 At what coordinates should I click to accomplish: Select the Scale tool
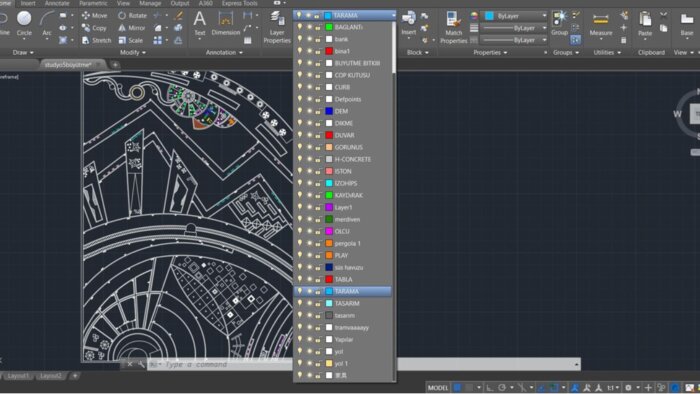(130, 40)
